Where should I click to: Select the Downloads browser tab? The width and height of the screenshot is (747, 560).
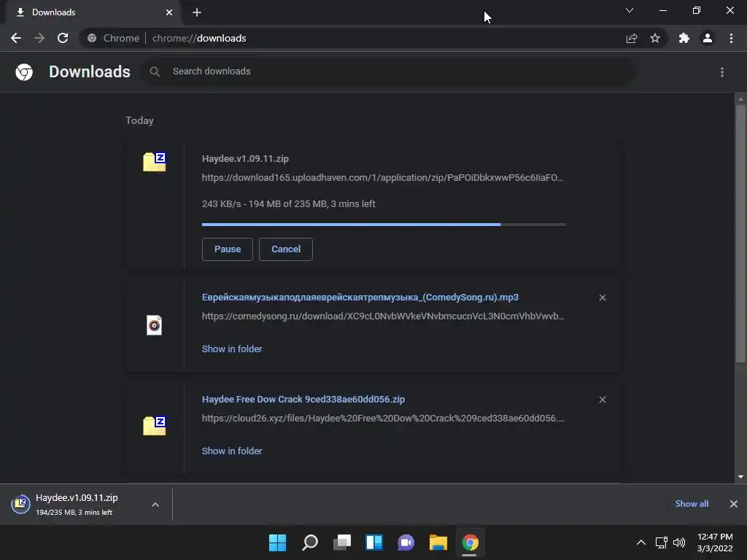[x=93, y=12]
